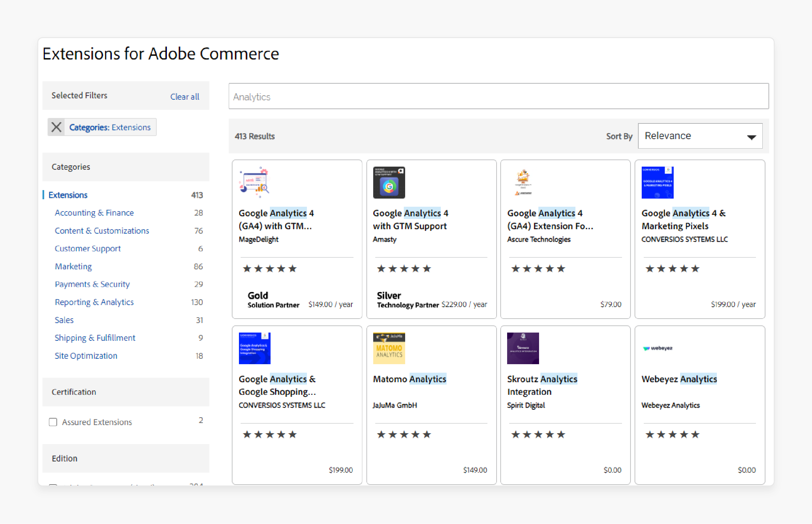Click the Clear all link
The image size is (812, 524).
tap(185, 97)
